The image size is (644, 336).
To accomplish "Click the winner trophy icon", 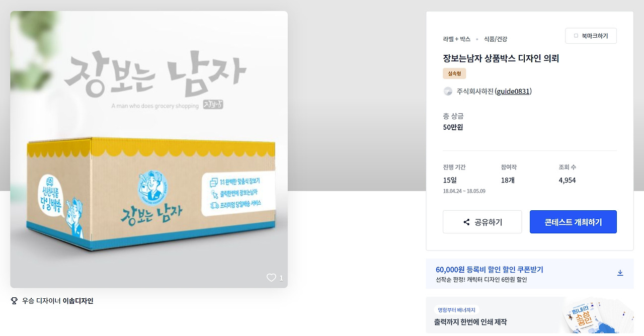I will point(14,301).
